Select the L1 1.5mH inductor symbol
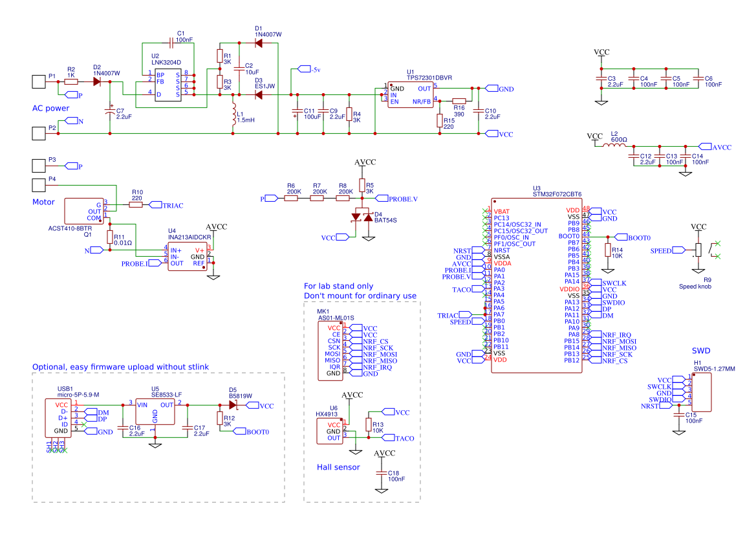 [234, 114]
